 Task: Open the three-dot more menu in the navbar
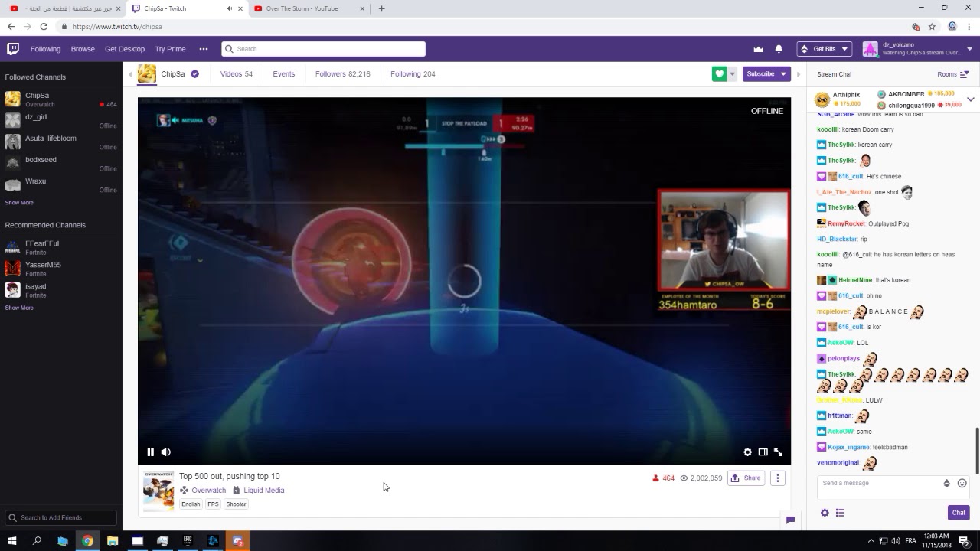204,49
